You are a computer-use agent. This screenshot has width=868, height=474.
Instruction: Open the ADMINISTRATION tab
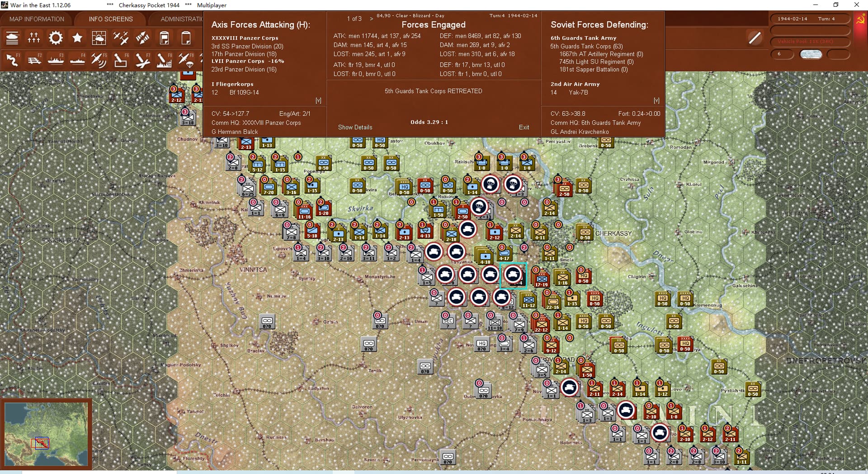click(x=182, y=19)
